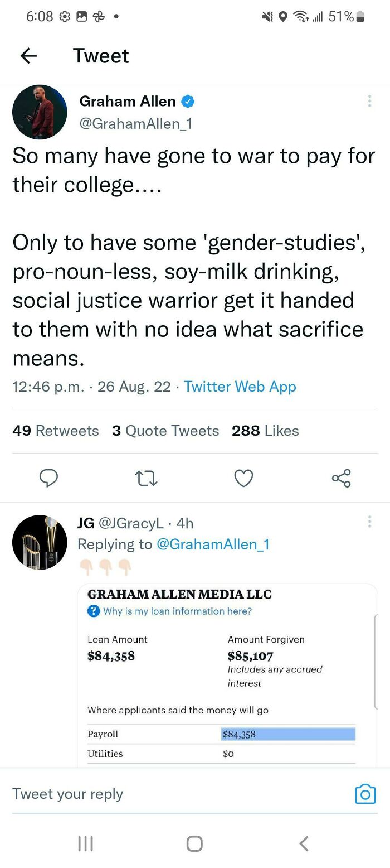Open the reply icon on Graham Allen's tweet
The image size is (390, 868).
(x=49, y=478)
